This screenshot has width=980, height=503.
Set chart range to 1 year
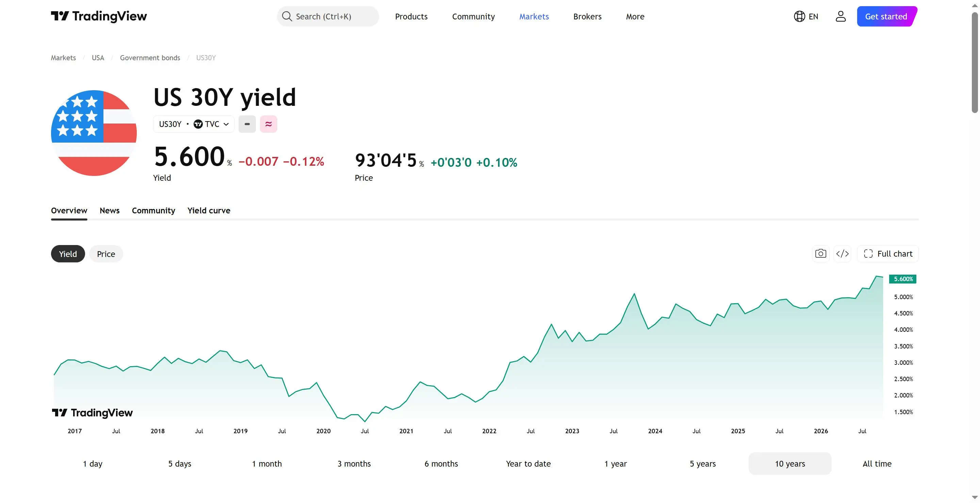tap(615, 464)
